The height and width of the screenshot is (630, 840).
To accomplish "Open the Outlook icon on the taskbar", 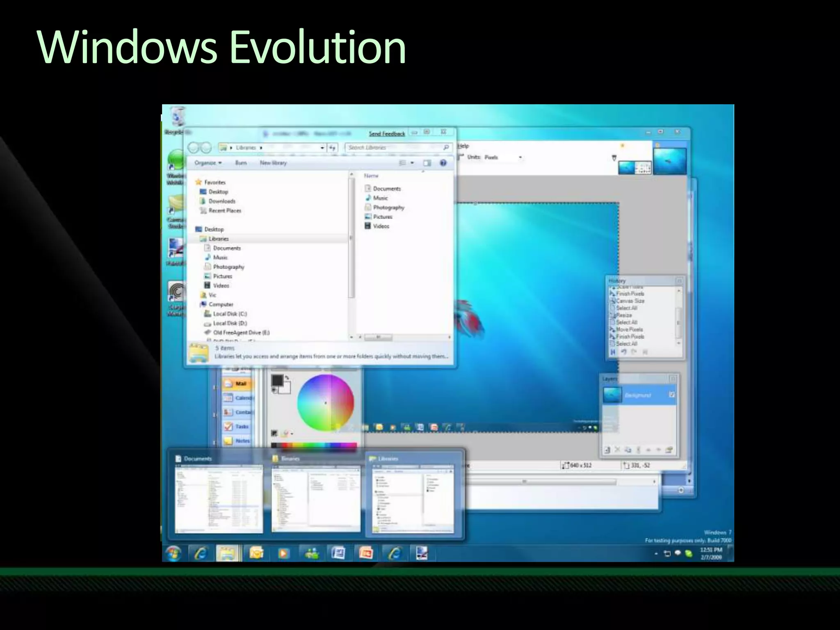I will (x=256, y=554).
